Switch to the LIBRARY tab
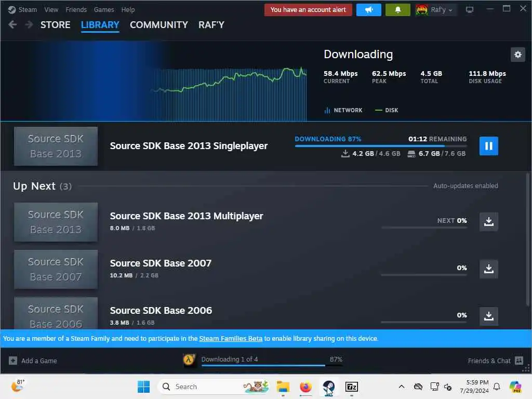The image size is (532, 399). point(100,25)
